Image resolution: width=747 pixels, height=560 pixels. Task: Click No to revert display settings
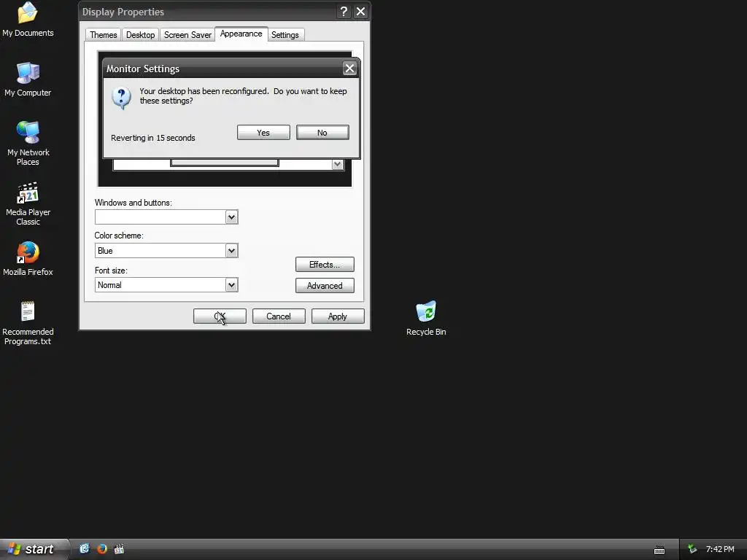point(322,133)
